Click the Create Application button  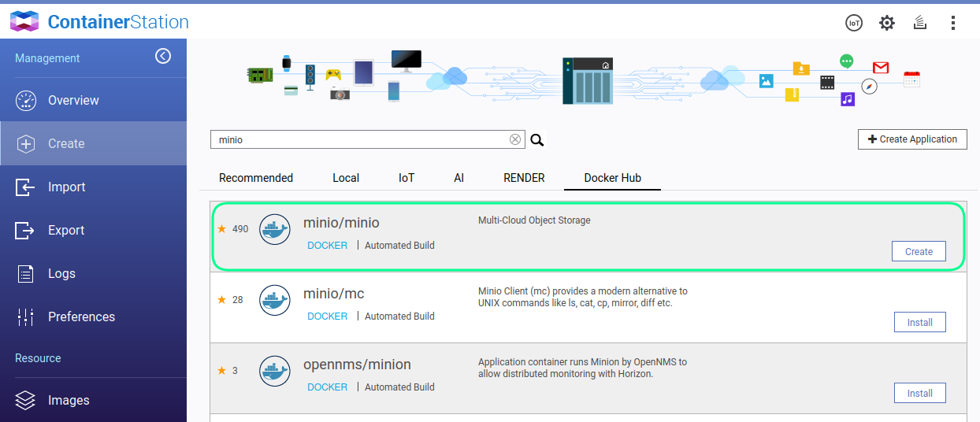(x=912, y=139)
